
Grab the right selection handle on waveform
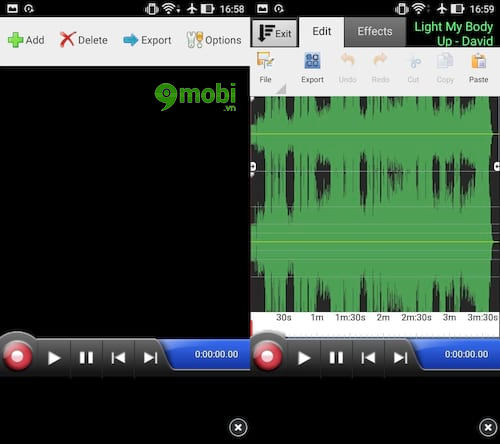tap(497, 166)
